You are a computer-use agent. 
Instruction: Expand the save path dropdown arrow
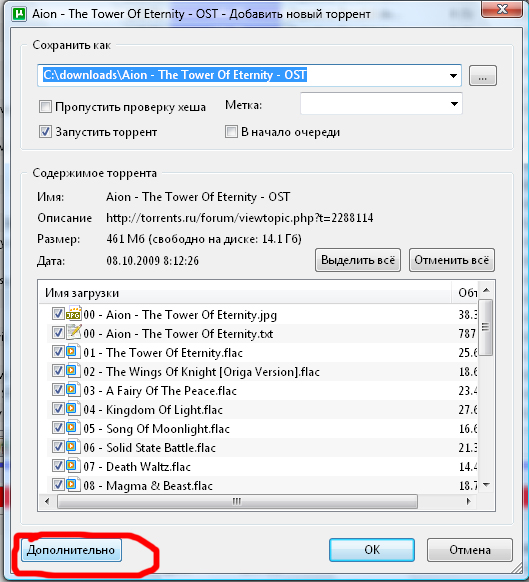coord(453,76)
